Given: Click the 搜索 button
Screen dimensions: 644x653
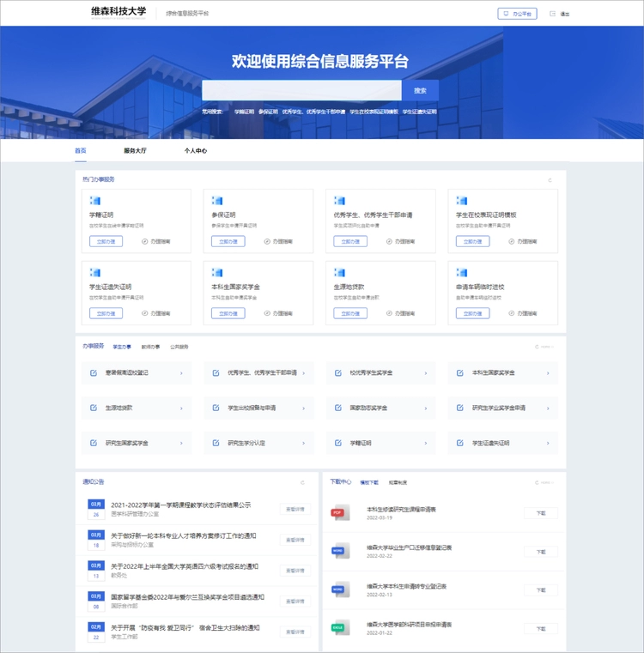Looking at the screenshot, I should [x=420, y=90].
